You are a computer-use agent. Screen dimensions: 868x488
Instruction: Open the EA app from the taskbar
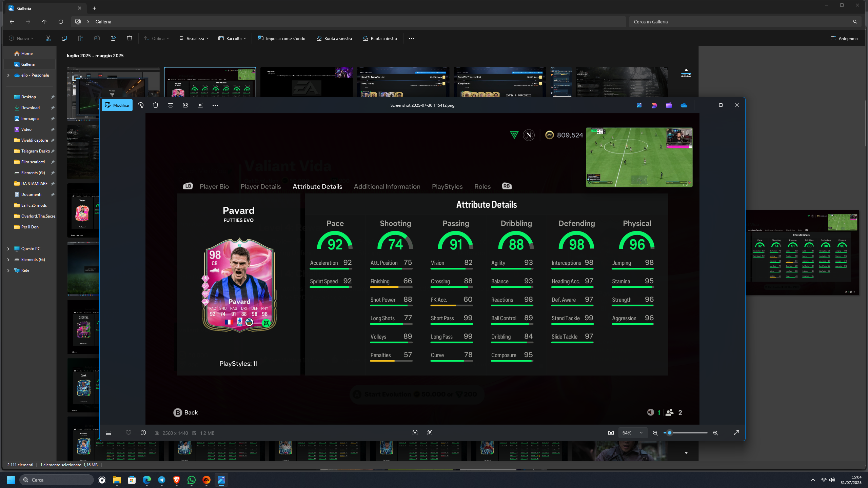(x=206, y=480)
